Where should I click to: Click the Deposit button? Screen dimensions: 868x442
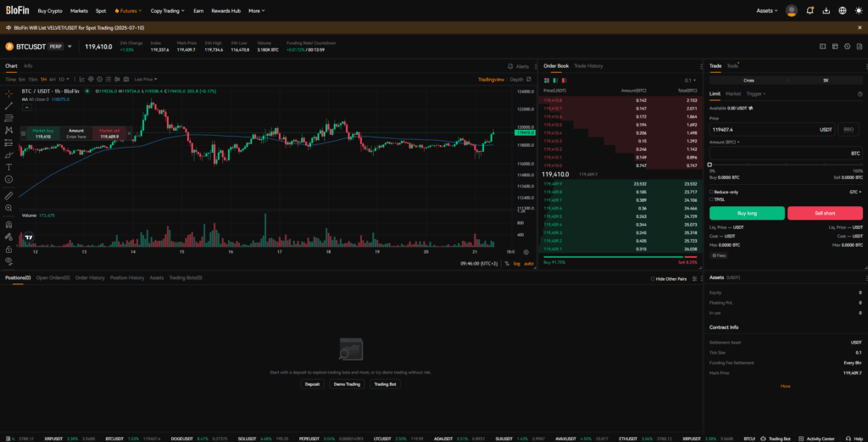(x=312, y=383)
